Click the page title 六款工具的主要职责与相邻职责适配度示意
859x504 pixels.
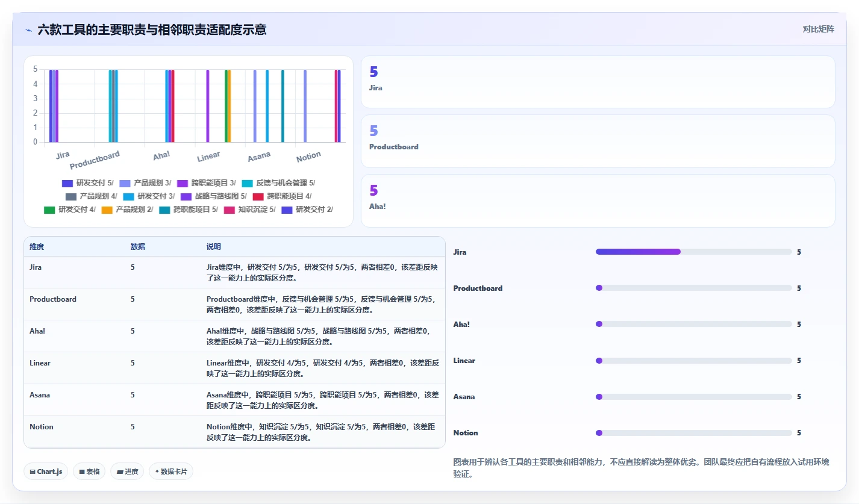pos(152,30)
